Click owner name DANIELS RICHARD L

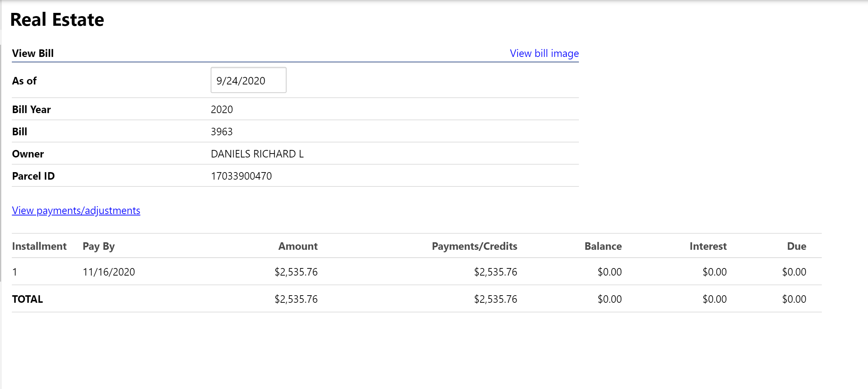click(257, 154)
